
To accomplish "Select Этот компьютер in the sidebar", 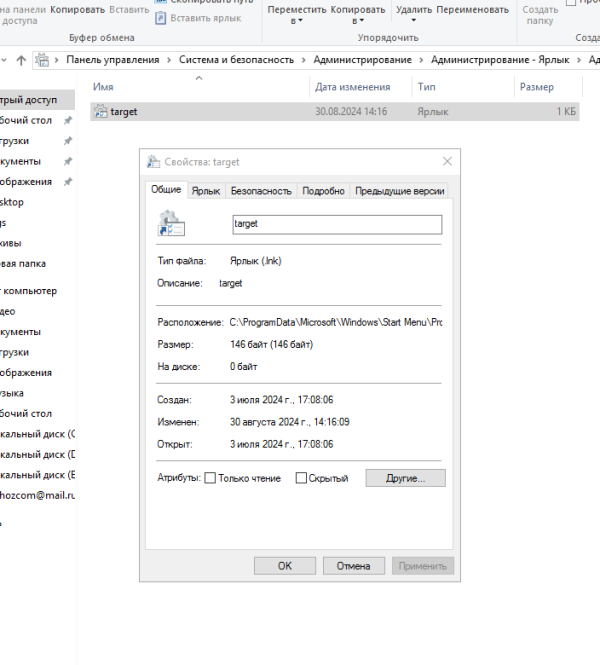I will point(28,291).
